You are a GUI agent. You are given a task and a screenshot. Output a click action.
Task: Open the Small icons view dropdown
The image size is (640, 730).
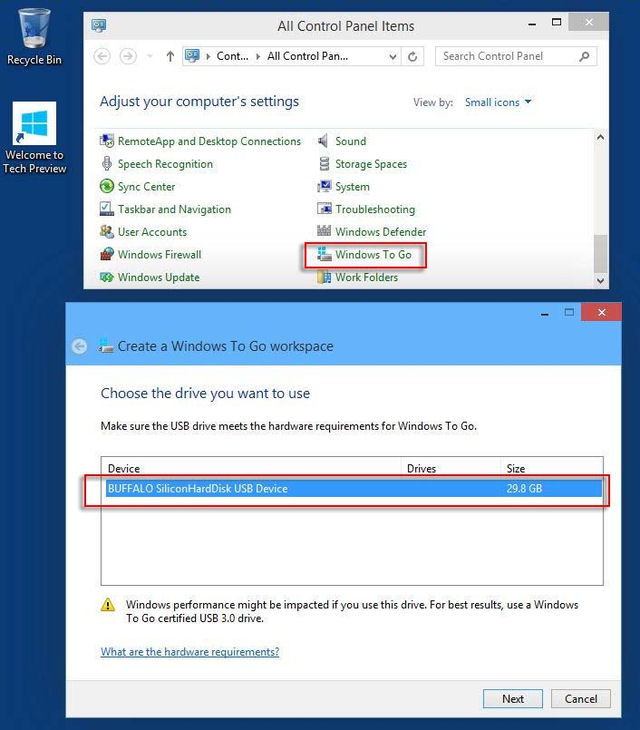498,102
